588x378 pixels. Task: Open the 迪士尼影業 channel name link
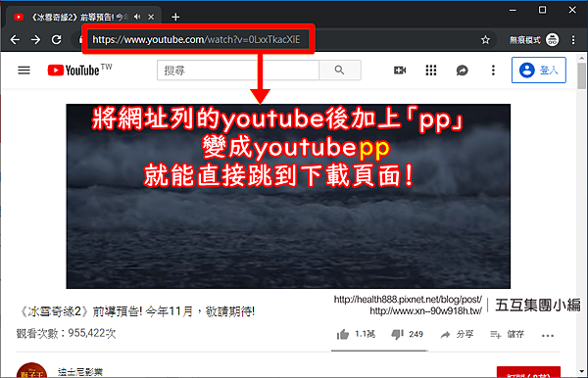pos(80,372)
